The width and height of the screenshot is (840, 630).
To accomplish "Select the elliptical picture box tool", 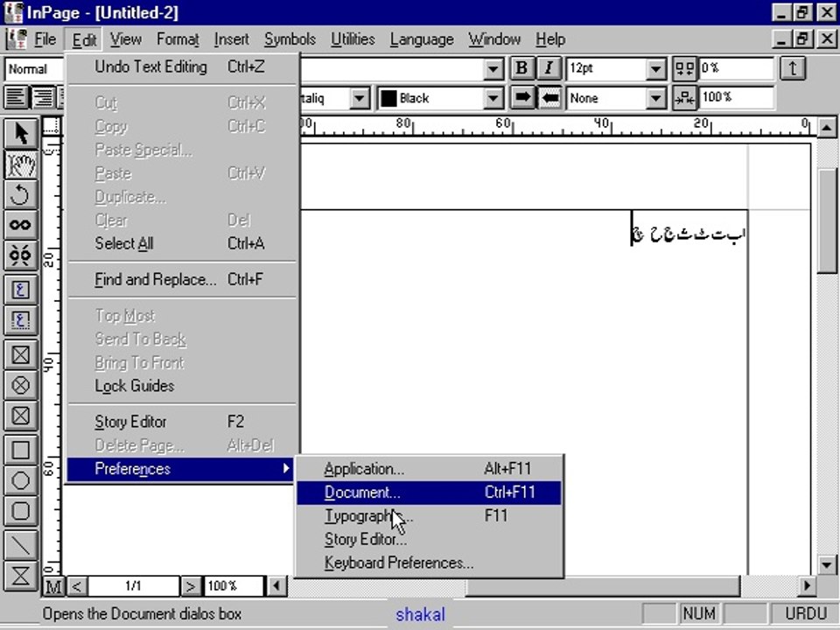I will point(21,385).
